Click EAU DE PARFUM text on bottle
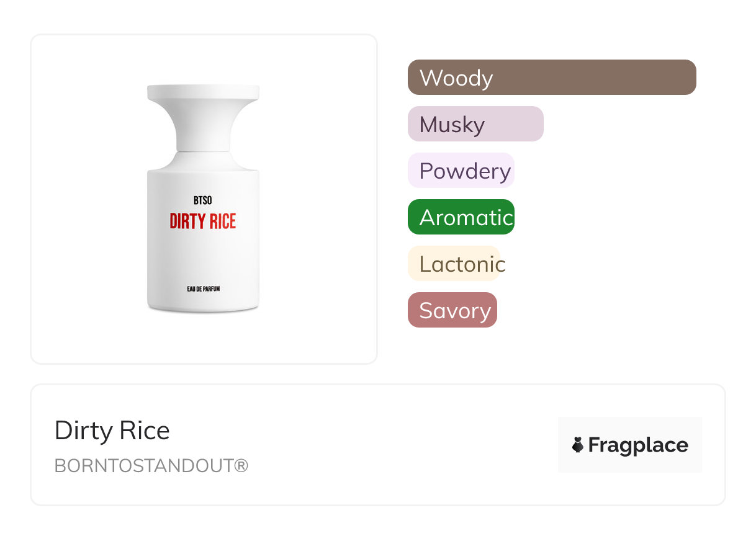This screenshot has width=756, height=536. click(x=203, y=289)
